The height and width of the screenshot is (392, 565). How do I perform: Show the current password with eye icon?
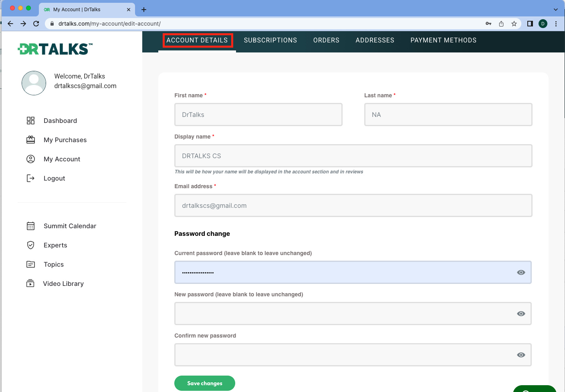click(521, 272)
